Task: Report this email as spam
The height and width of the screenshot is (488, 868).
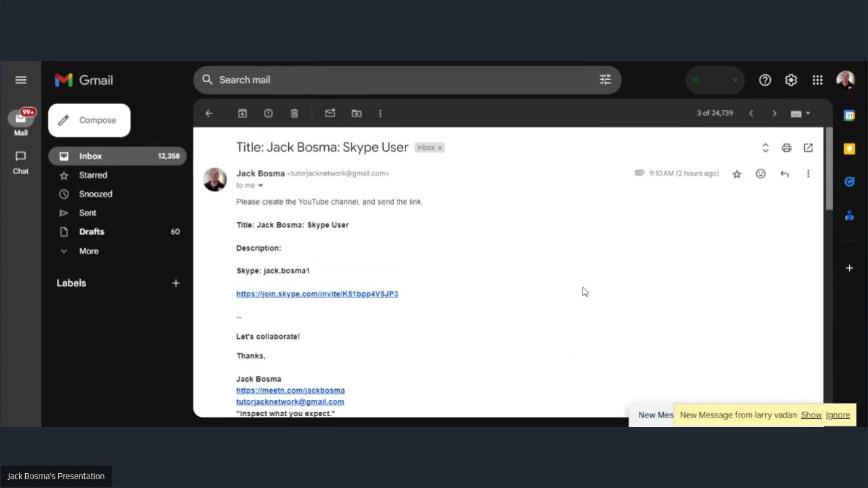Action: 269,113
